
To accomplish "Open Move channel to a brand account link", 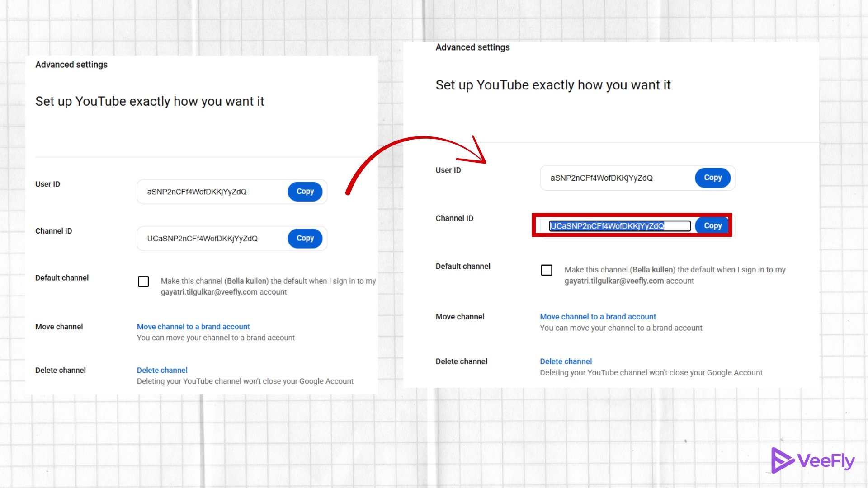I will coord(193,326).
